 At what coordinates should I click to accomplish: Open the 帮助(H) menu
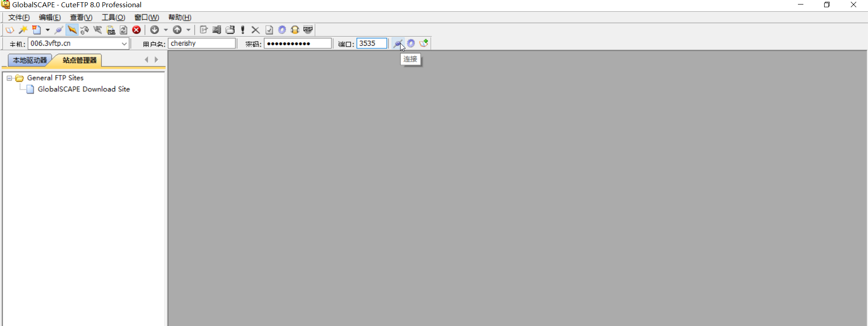[180, 17]
